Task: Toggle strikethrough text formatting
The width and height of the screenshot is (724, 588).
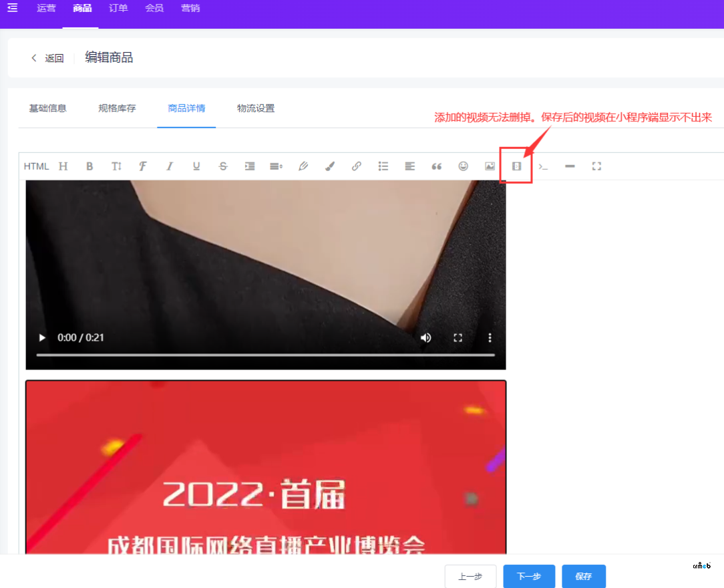Action: pos(223,166)
